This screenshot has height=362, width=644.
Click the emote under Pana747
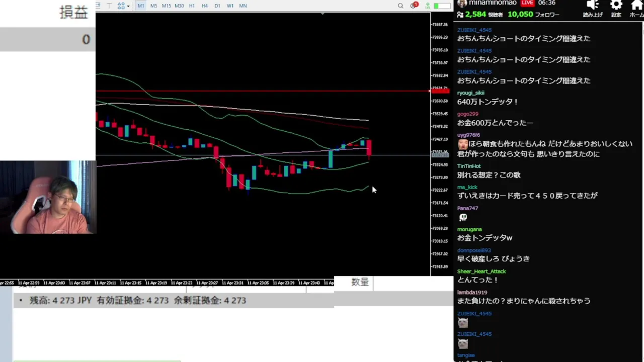pyautogui.click(x=463, y=217)
